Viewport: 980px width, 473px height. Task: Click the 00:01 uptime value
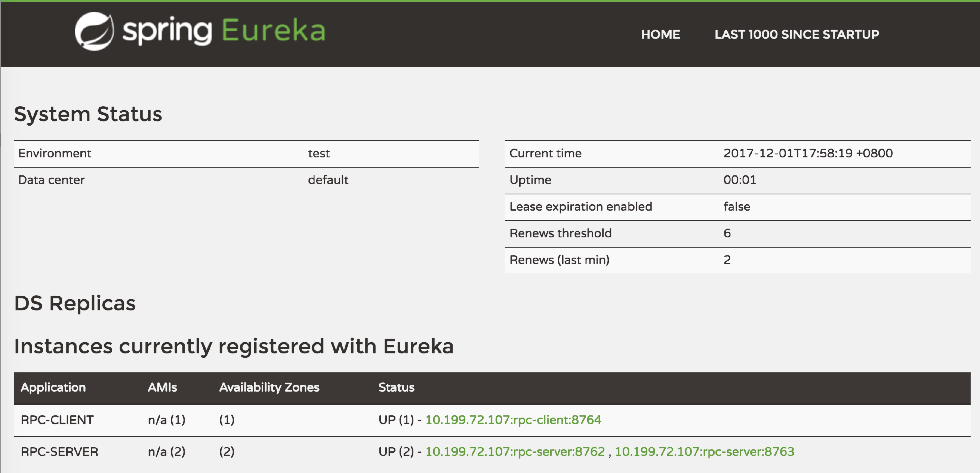coord(740,180)
